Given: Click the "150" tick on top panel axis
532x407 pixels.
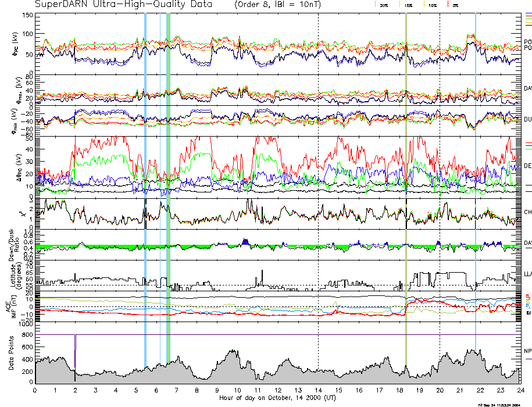Looking at the screenshot, I should (28, 16).
